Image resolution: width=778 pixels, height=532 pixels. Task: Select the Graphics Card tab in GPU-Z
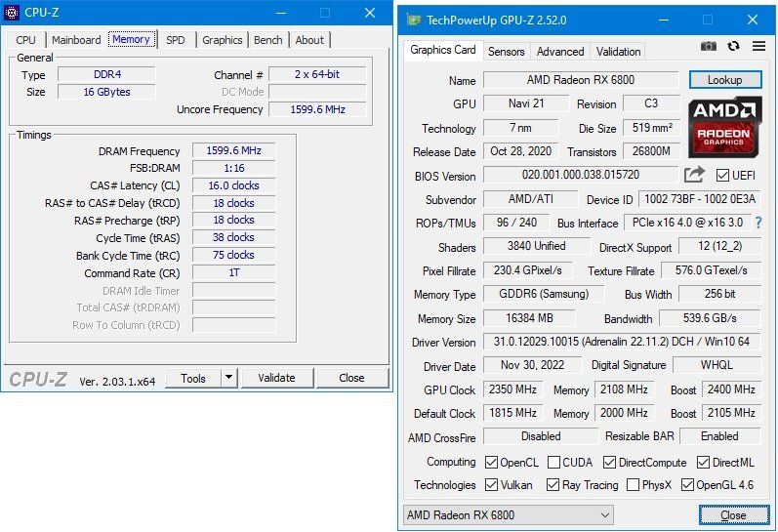pyautogui.click(x=443, y=50)
